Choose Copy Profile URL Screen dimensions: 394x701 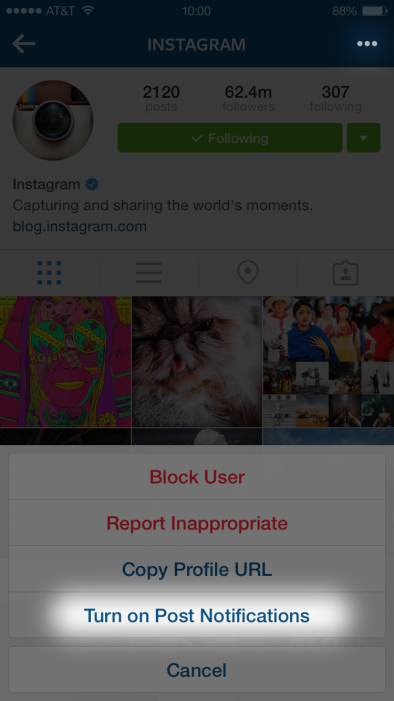197,569
